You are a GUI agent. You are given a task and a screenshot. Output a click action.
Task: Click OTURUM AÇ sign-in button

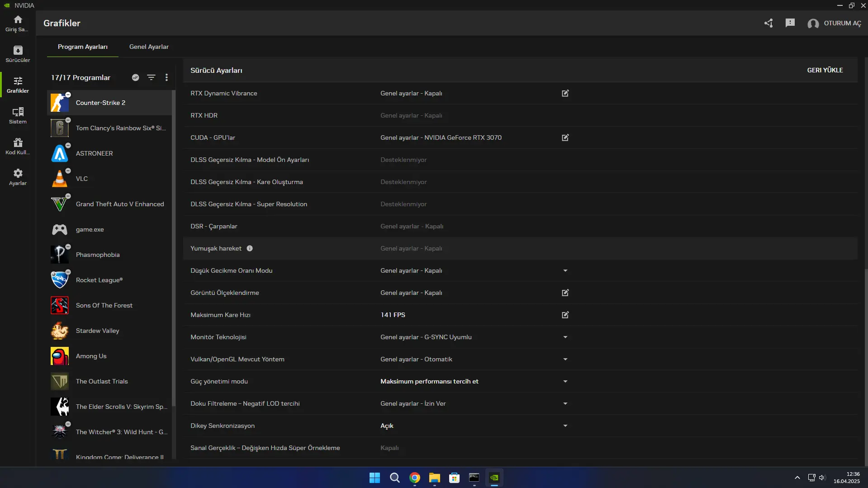[x=842, y=23]
